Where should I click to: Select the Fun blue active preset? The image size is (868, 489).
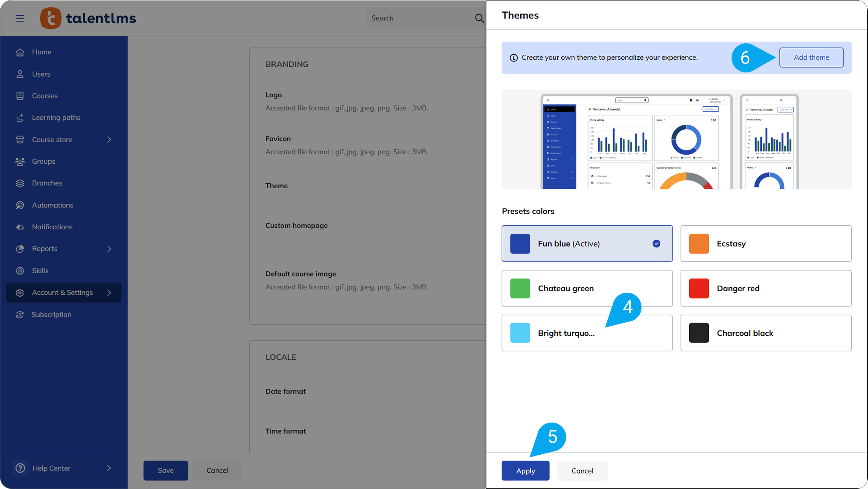click(587, 244)
